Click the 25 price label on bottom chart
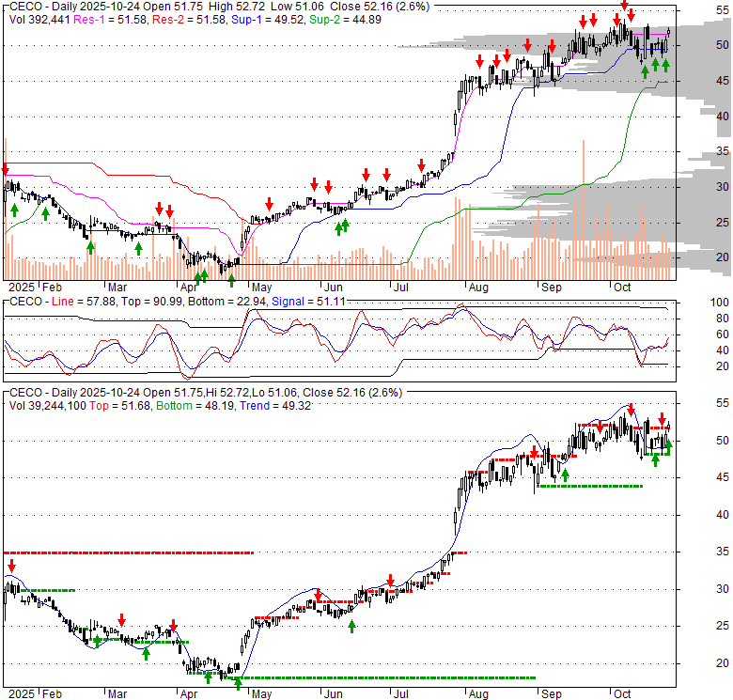733x700 pixels. 723,625
